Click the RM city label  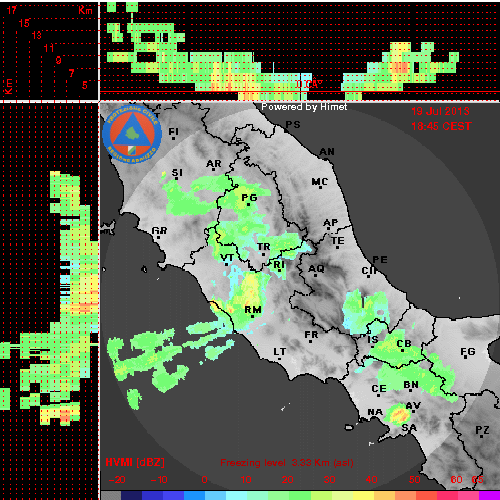click(253, 310)
